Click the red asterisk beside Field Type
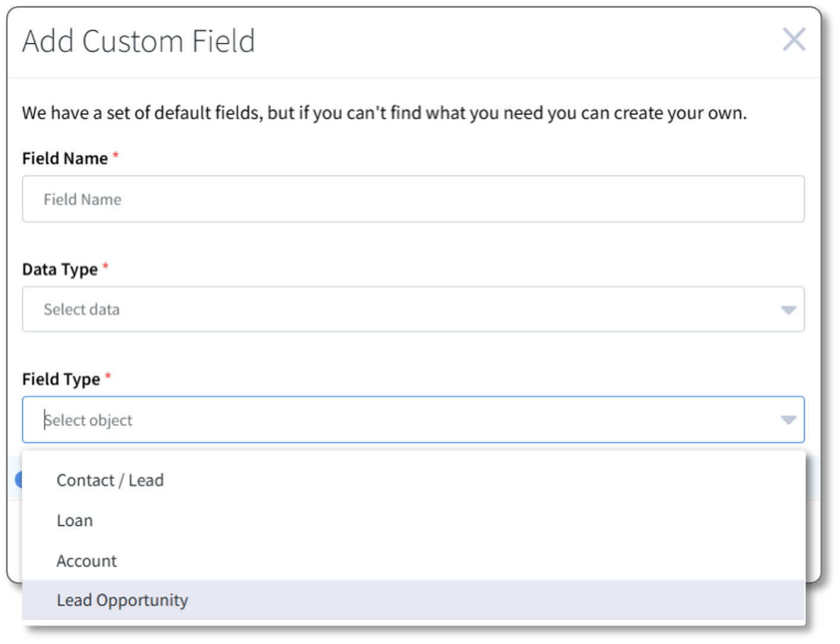The height and width of the screenshot is (644, 840). coord(108,376)
